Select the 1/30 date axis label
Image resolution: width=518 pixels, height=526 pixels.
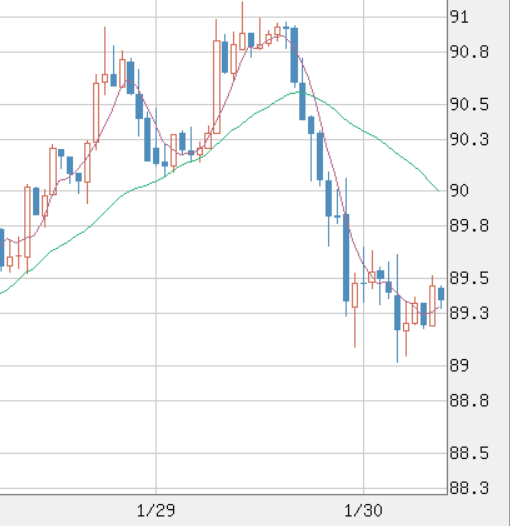click(x=363, y=511)
